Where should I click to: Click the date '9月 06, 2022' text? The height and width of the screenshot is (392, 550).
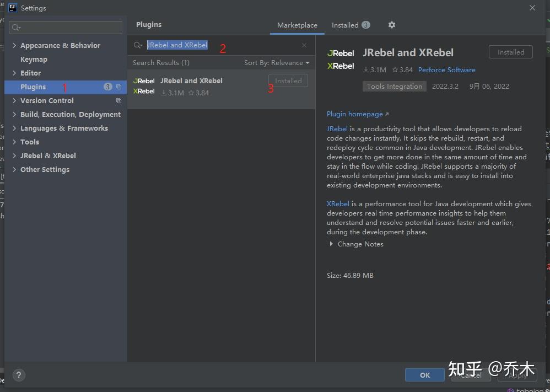[489, 87]
